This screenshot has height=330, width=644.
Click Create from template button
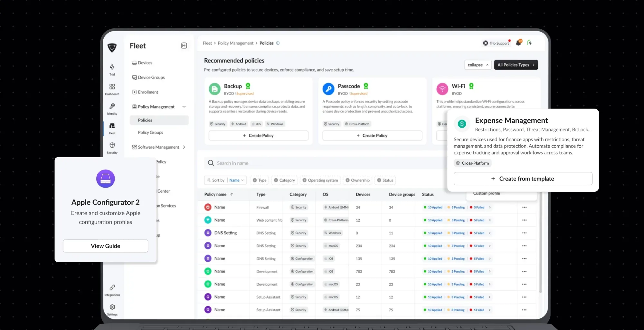point(523,179)
